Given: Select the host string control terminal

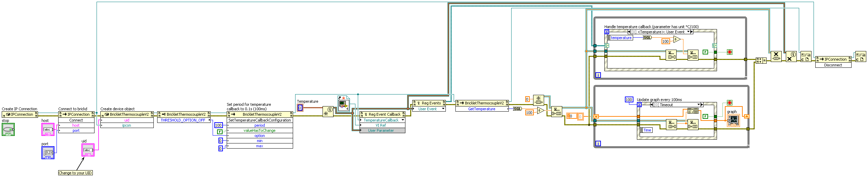Looking at the screenshot, I should (x=48, y=129).
